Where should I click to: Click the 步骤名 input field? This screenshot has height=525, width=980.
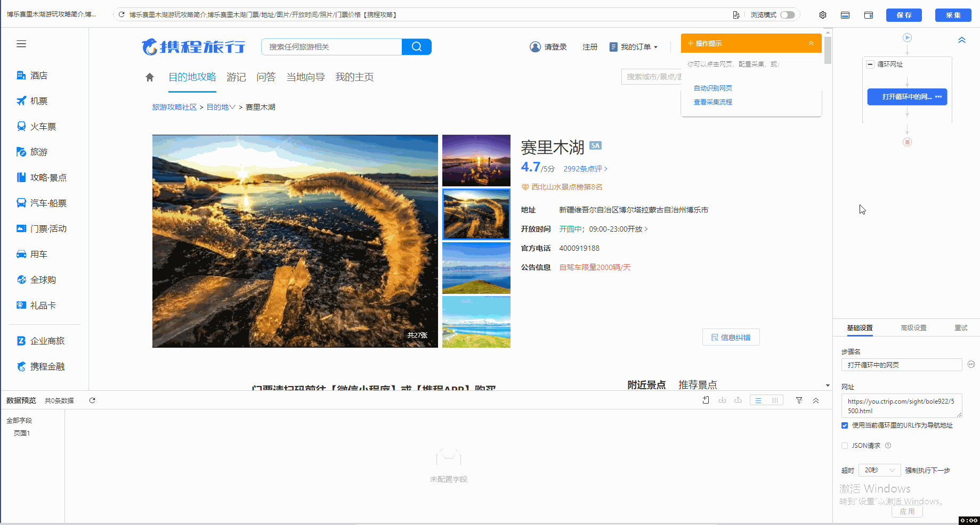902,365
